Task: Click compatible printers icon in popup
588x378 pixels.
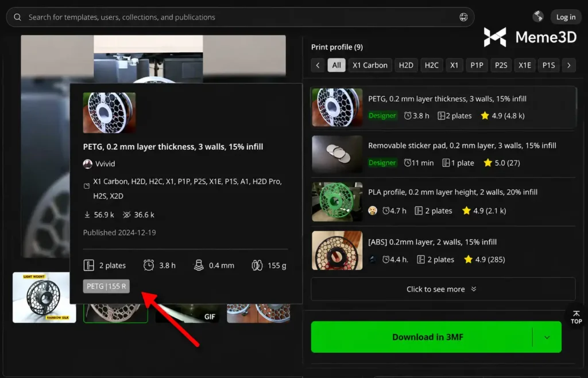Action: click(x=87, y=186)
